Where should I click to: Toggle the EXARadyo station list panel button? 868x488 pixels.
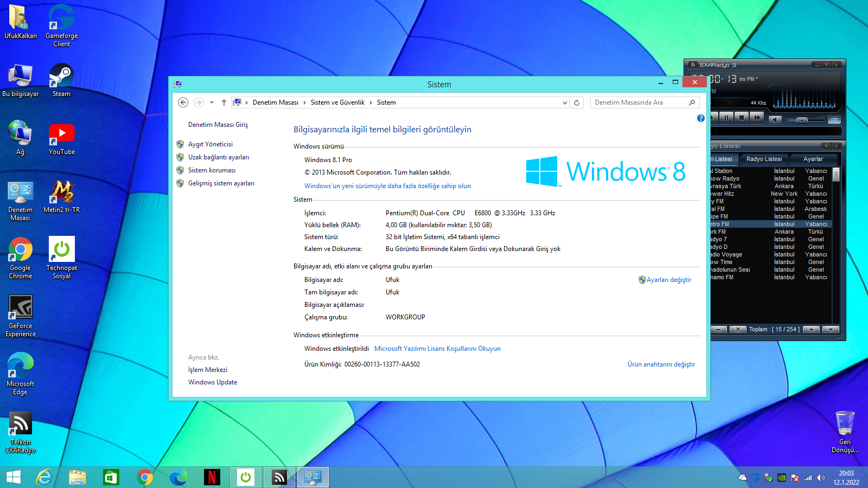tap(834, 120)
